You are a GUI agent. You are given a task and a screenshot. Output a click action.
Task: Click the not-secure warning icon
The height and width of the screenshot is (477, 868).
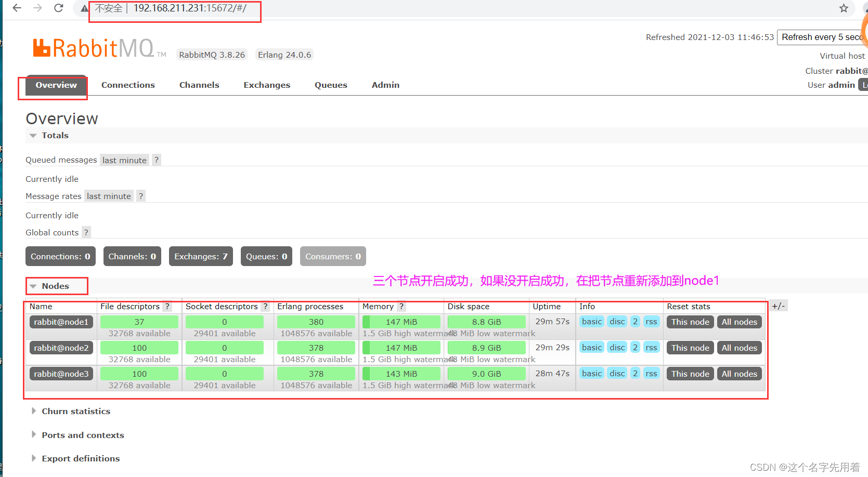click(84, 8)
